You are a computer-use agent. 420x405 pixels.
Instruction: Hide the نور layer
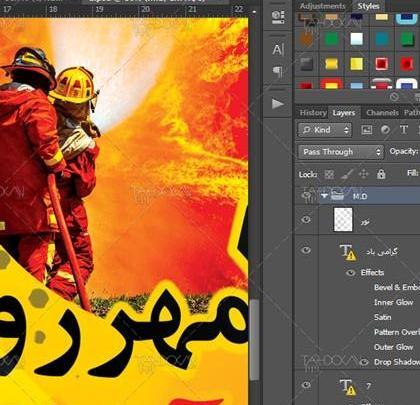306,220
